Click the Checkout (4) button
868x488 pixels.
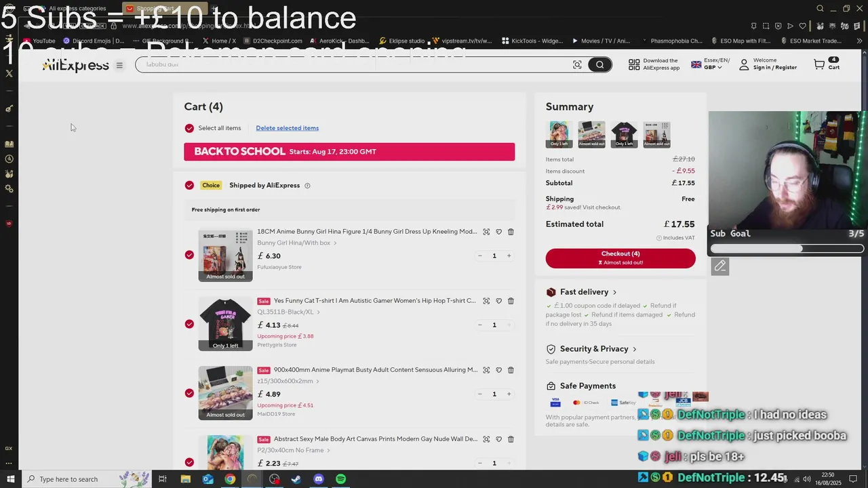pos(620,258)
